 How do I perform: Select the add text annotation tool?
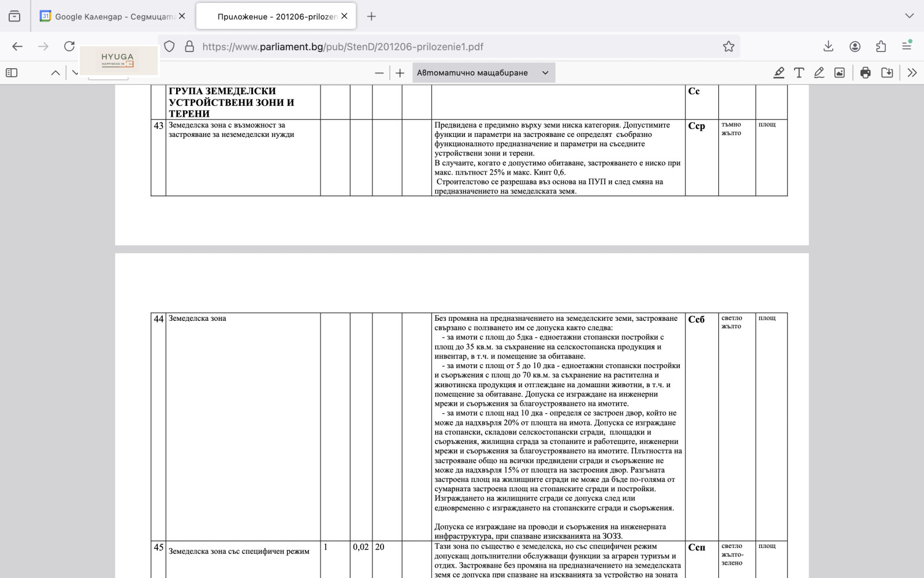pyautogui.click(x=799, y=73)
